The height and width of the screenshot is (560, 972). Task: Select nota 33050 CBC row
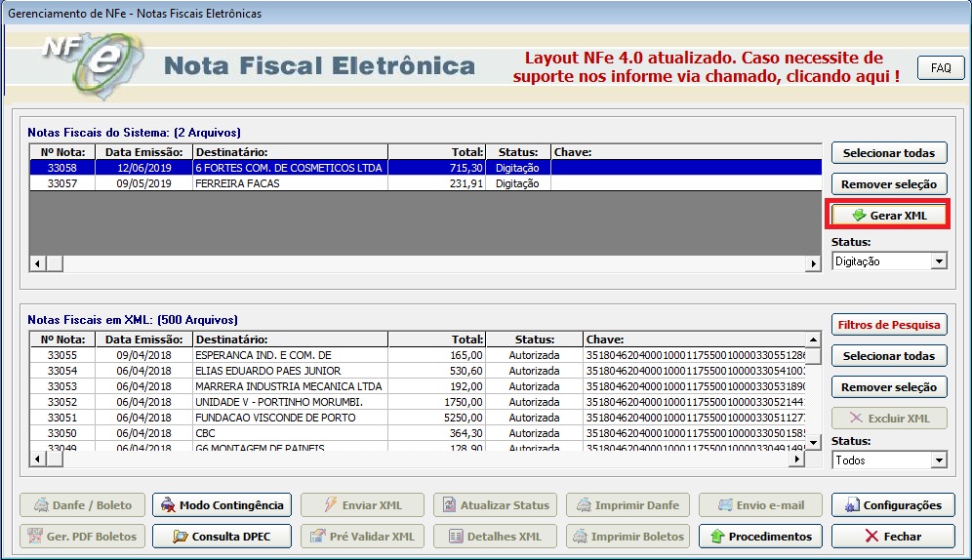tap(417, 433)
